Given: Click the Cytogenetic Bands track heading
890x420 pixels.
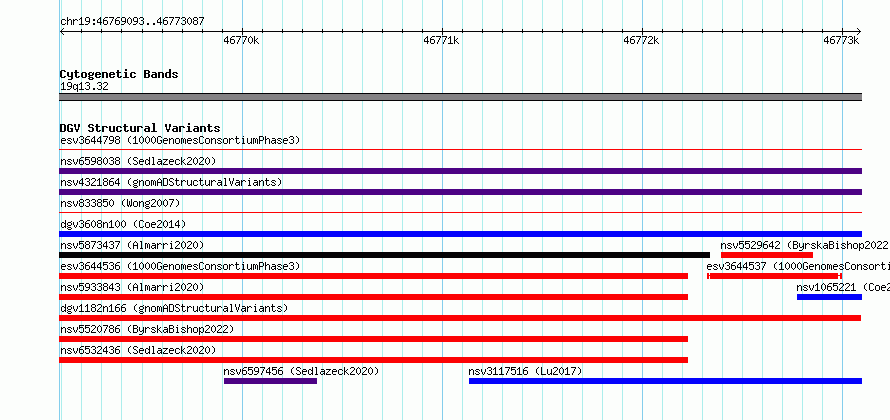Looking at the screenshot, I should click(x=119, y=74).
